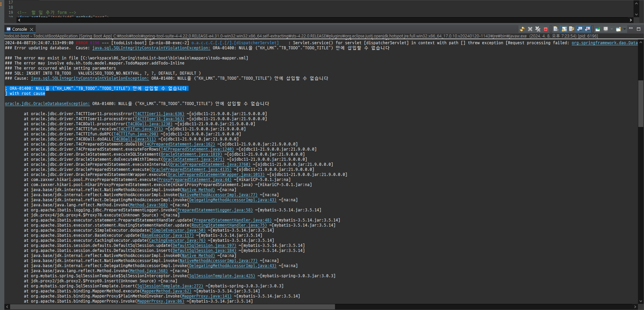
Task: Open OracleStatement.java:1471 link
Action: point(194,159)
